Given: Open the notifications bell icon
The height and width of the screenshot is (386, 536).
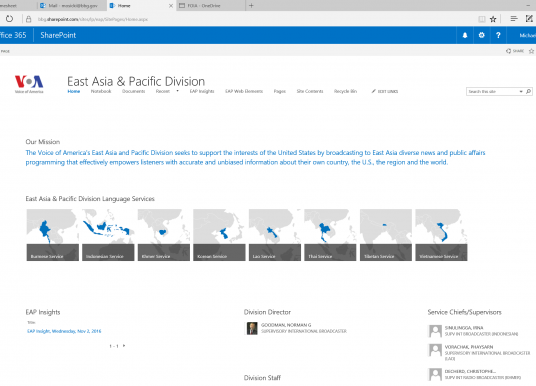Looking at the screenshot, I should [465, 35].
